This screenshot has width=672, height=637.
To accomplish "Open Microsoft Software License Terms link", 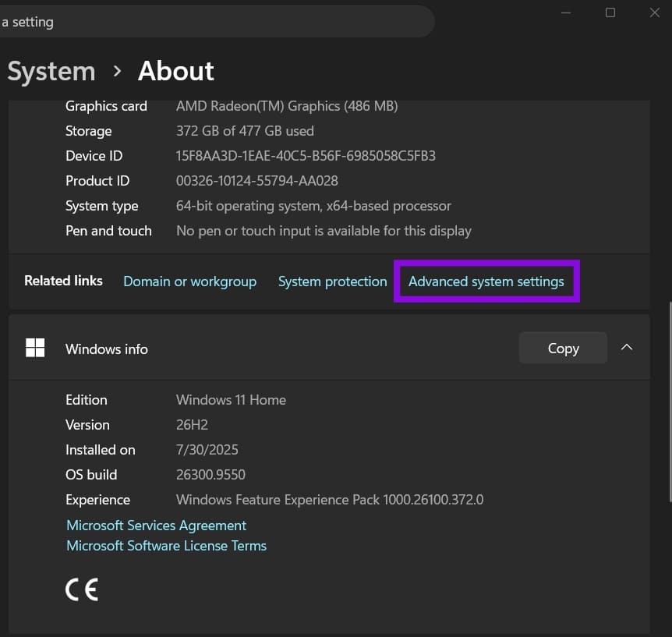I will point(166,546).
